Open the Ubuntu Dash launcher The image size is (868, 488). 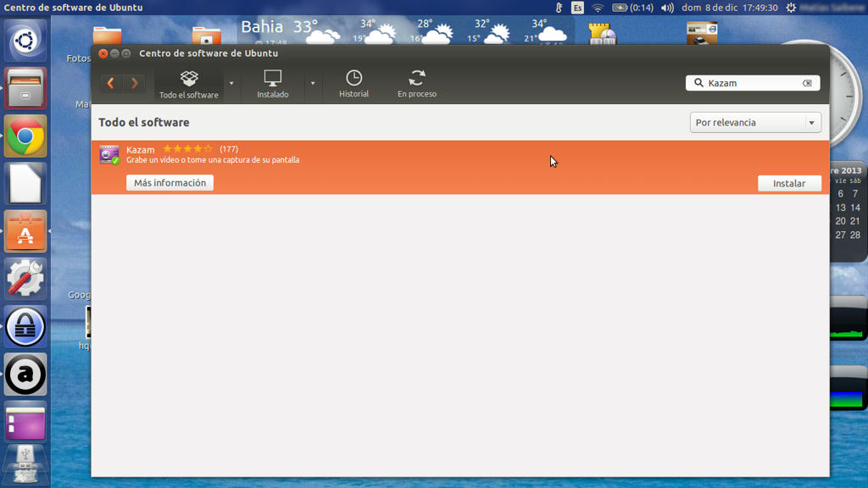click(25, 41)
